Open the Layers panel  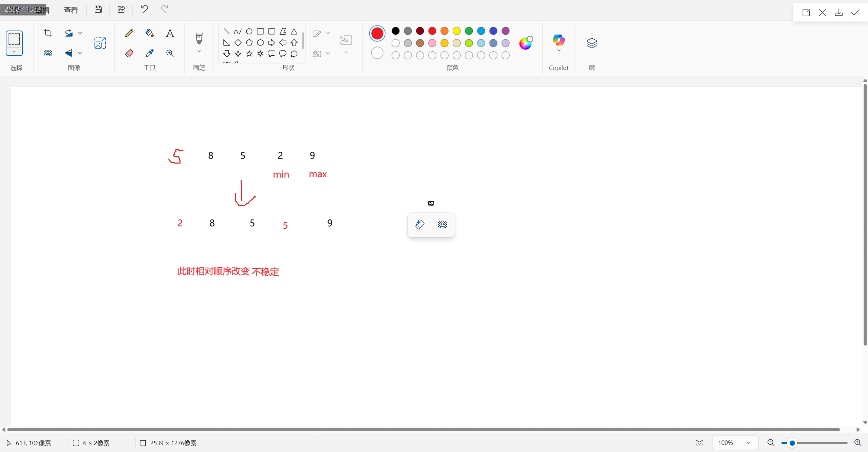591,43
